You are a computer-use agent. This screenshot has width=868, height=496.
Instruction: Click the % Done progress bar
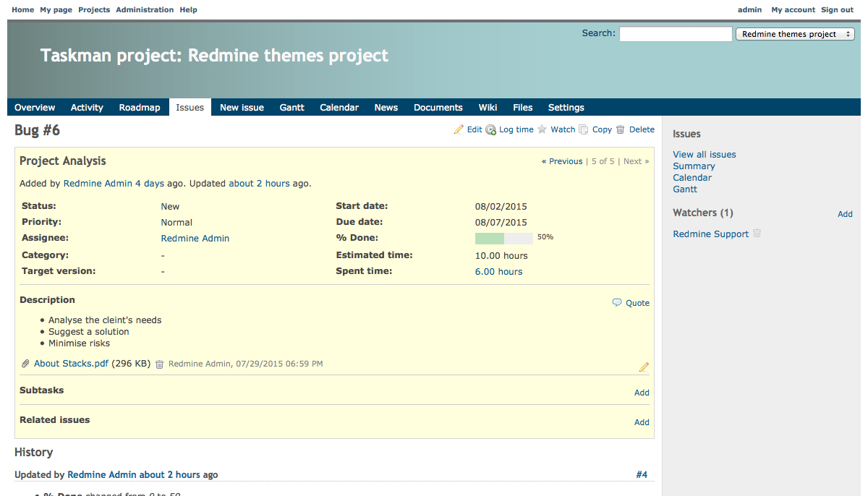pyautogui.click(x=504, y=238)
